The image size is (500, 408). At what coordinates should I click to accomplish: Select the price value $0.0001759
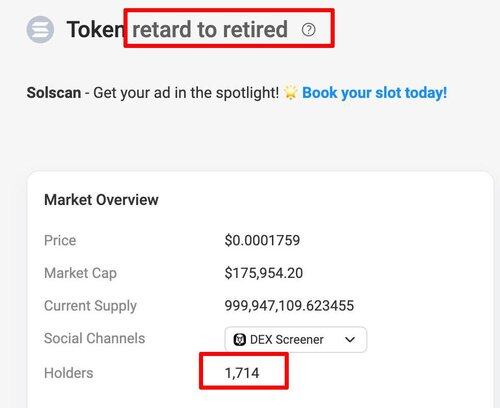[262, 240]
